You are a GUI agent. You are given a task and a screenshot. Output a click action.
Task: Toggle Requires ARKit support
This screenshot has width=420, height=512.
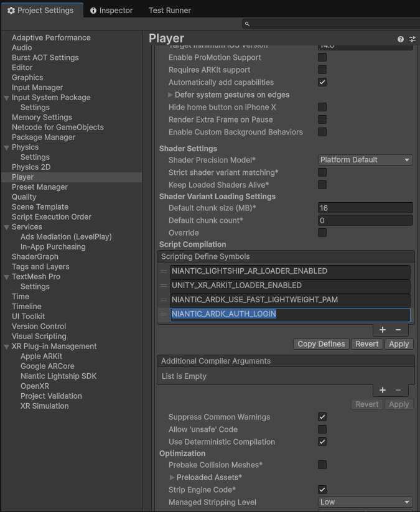[322, 70]
